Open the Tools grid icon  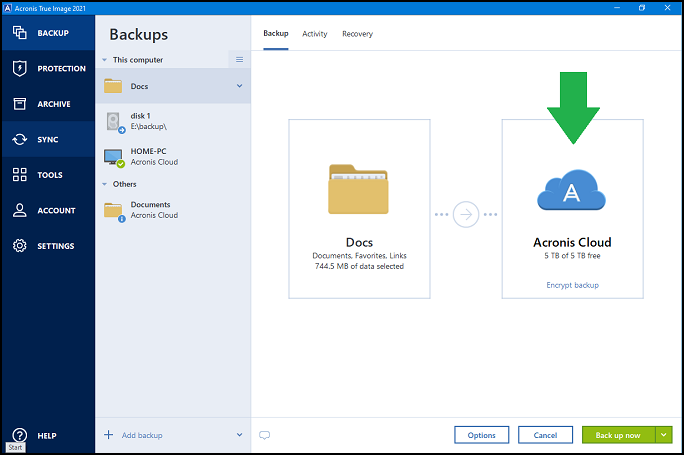19,175
